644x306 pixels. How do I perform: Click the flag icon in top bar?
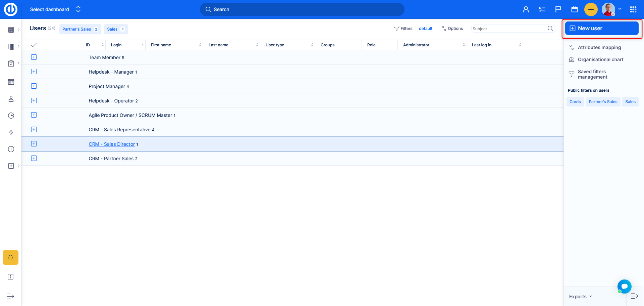[558, 9]
